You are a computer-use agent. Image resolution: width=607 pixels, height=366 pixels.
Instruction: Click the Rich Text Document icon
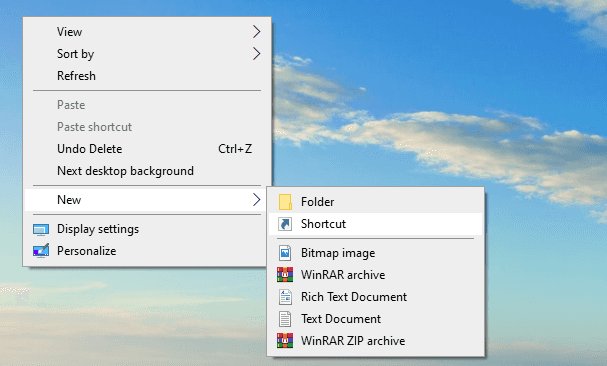pyautogui.click(x=285, y=297)
